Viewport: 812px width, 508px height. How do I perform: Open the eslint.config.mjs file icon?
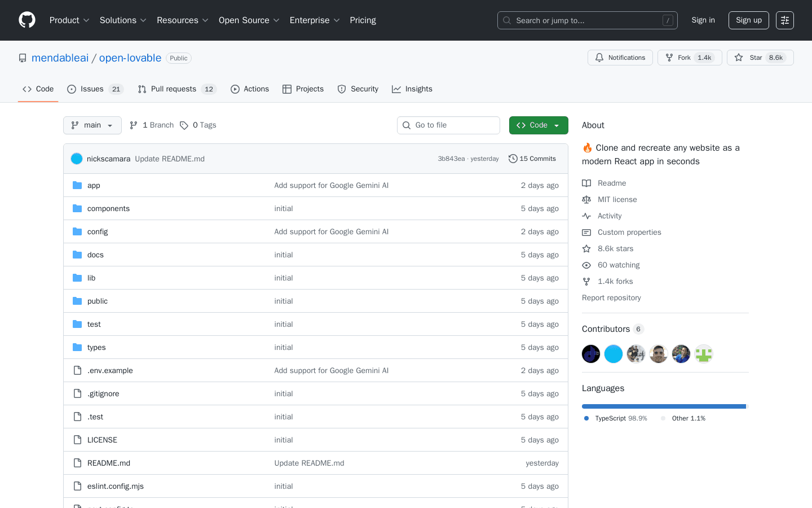(77, 486)
